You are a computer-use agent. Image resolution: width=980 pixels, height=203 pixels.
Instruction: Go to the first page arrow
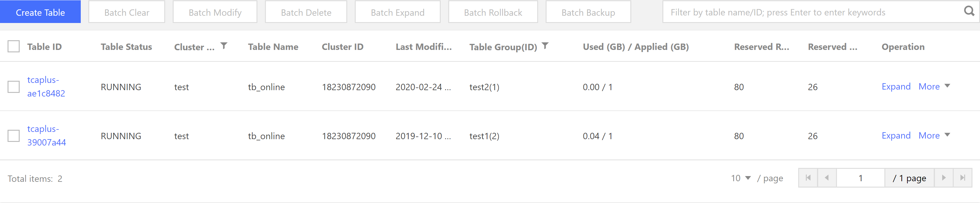(x=808, y=178)
